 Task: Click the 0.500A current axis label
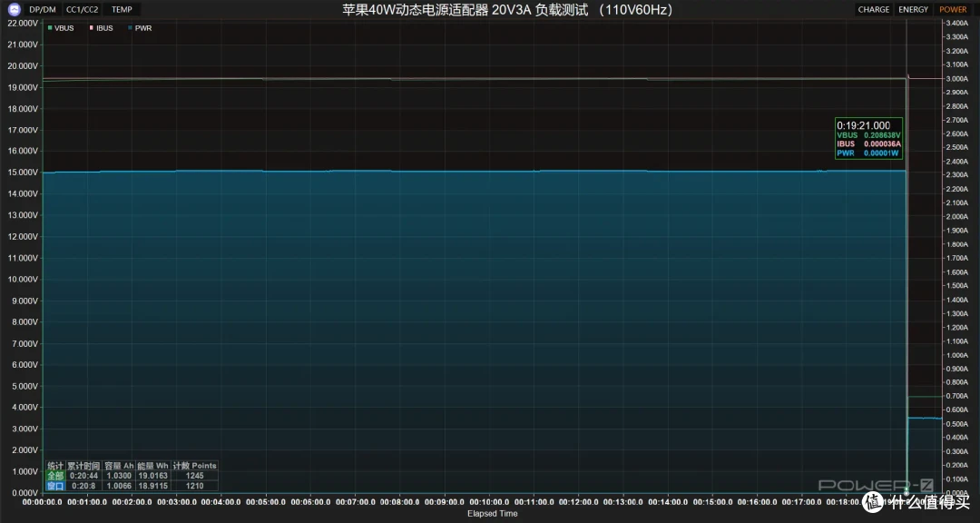pos(959,423)
